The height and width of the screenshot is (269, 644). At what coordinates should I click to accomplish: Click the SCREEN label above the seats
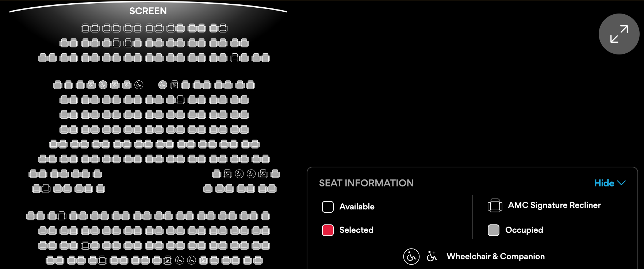tap(148, 11)
